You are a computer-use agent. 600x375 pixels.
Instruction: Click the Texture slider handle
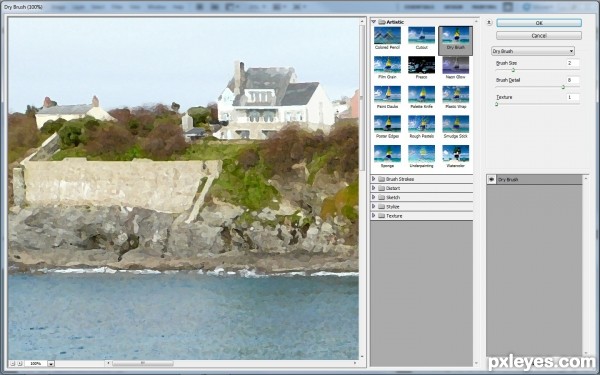[x=497, y=104]
